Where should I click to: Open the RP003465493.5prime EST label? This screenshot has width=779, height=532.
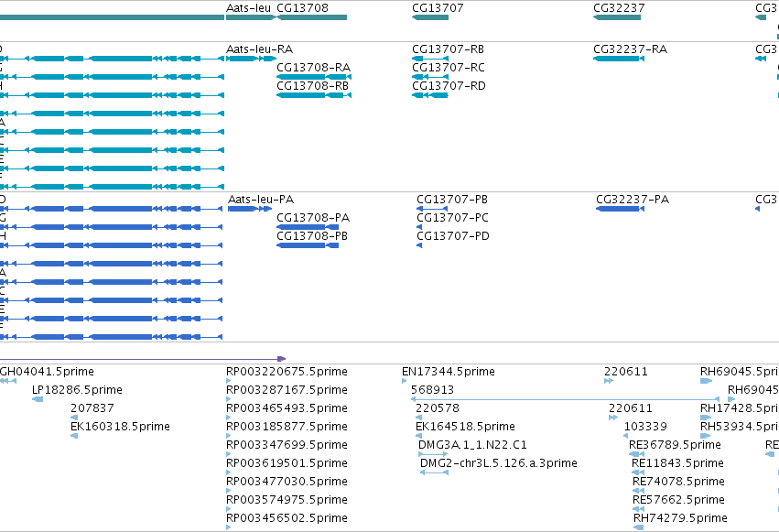pyautogui.click(x=287, y=408)
